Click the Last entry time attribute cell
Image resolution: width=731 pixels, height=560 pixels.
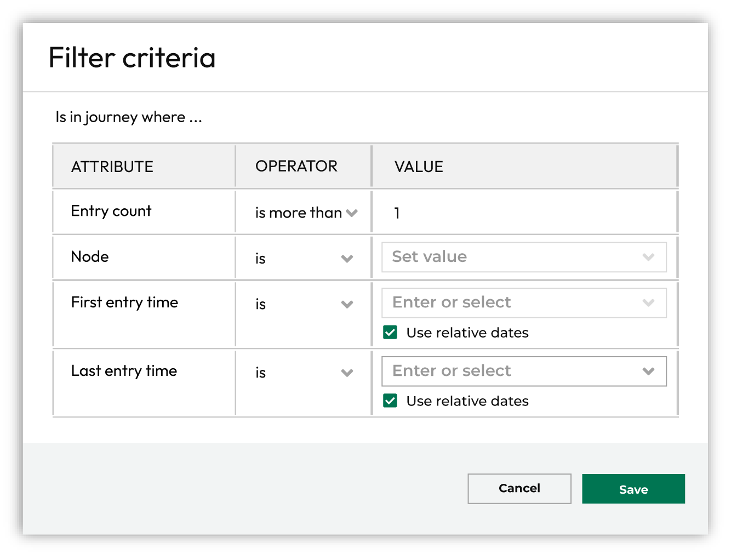click(145, 383)
